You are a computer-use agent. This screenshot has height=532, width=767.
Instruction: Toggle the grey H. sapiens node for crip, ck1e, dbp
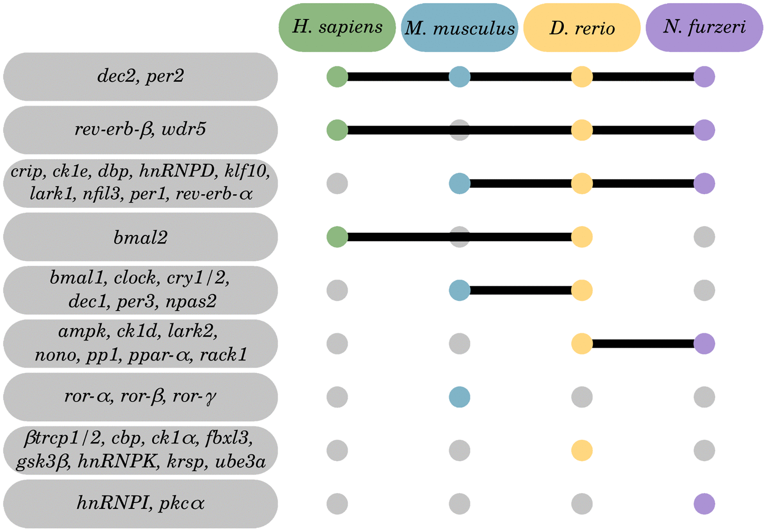335,184
